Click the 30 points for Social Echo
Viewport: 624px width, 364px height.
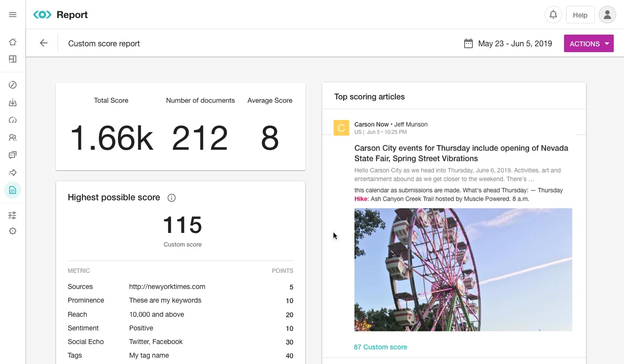[290, 342]
